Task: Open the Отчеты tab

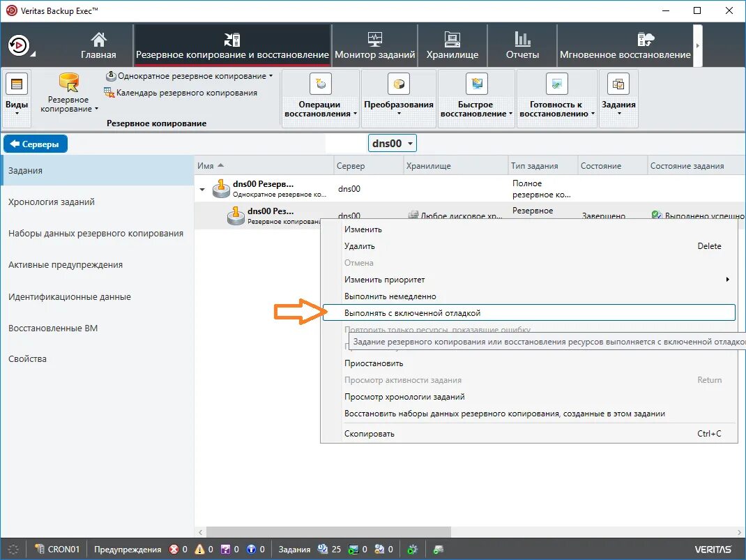Action: pyautogui.click(x=522, y=45)
